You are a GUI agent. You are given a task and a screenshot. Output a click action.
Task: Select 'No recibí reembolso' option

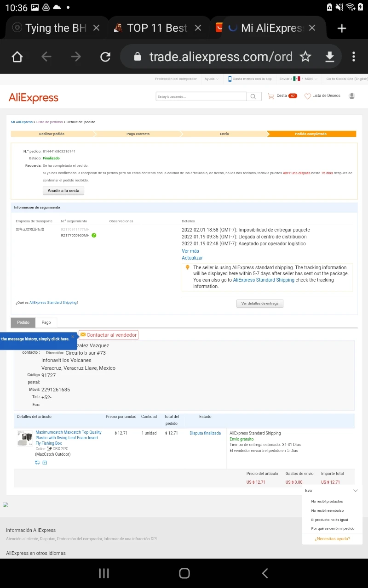(x=328, y=510)
